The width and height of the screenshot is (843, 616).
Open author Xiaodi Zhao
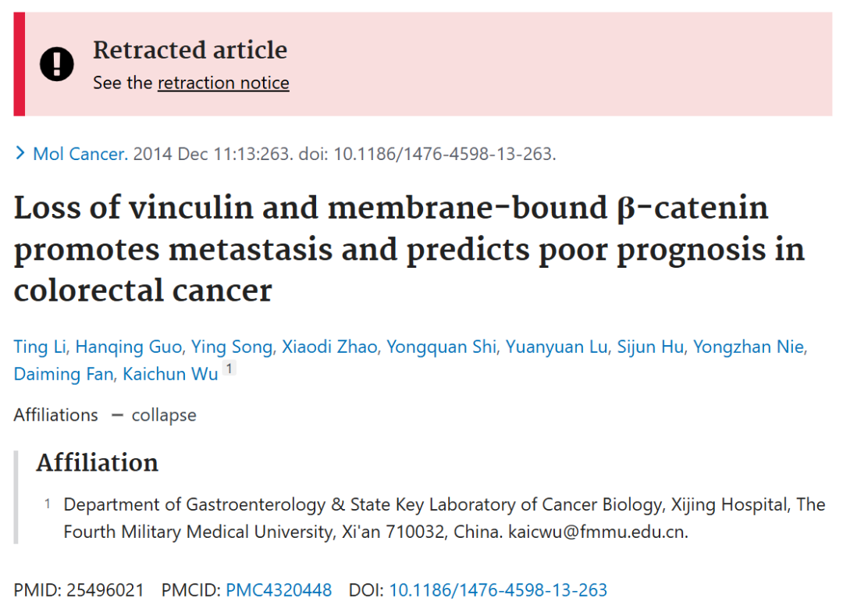pyautogui.click(x=329, y=347)
